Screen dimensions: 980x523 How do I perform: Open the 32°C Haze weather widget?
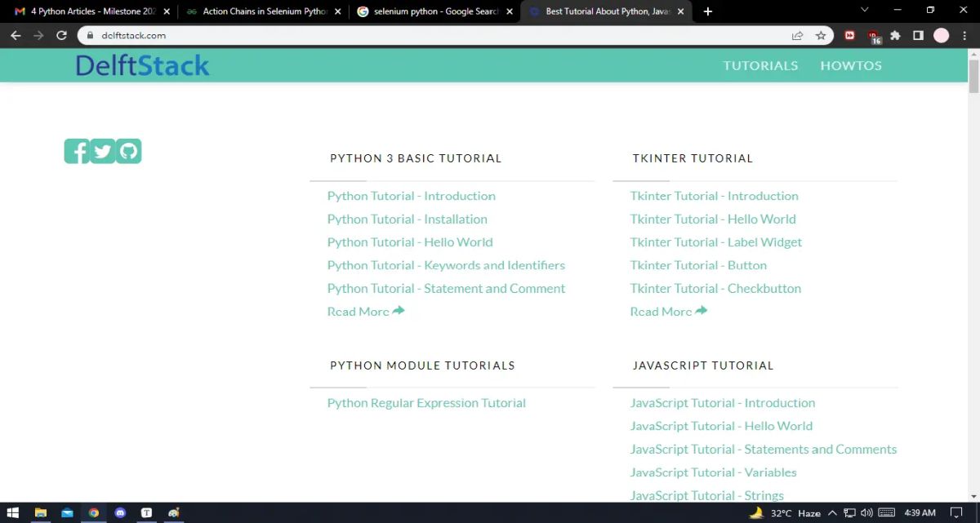tap(785, 512)
